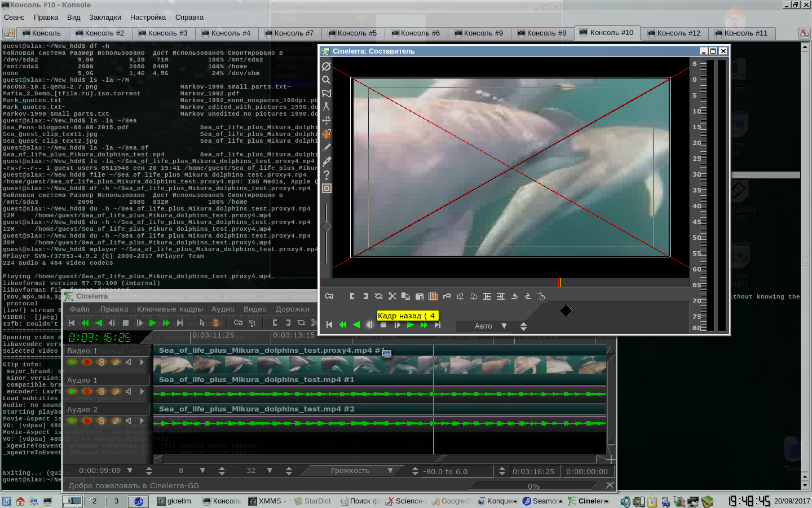Select the arrow pointer mode in the main toolbar

[202, 323]
